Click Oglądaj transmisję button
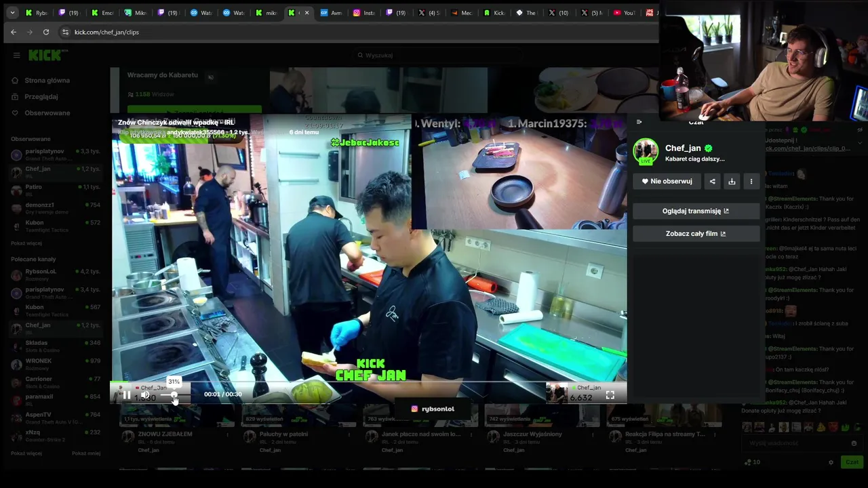This screenshot has height=488, width=868. pyautogui.click(x=696, y=211)
